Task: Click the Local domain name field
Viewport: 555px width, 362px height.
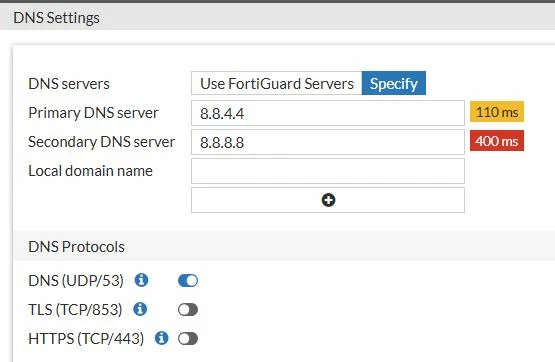Action: pyautogui.click(x=328, y=171)
